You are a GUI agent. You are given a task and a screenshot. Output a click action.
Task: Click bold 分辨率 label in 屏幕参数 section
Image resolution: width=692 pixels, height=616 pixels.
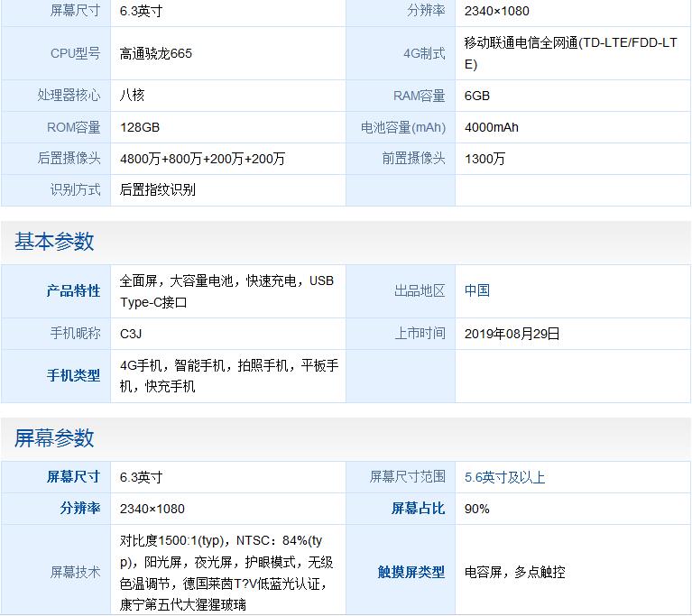click(80, 509)
